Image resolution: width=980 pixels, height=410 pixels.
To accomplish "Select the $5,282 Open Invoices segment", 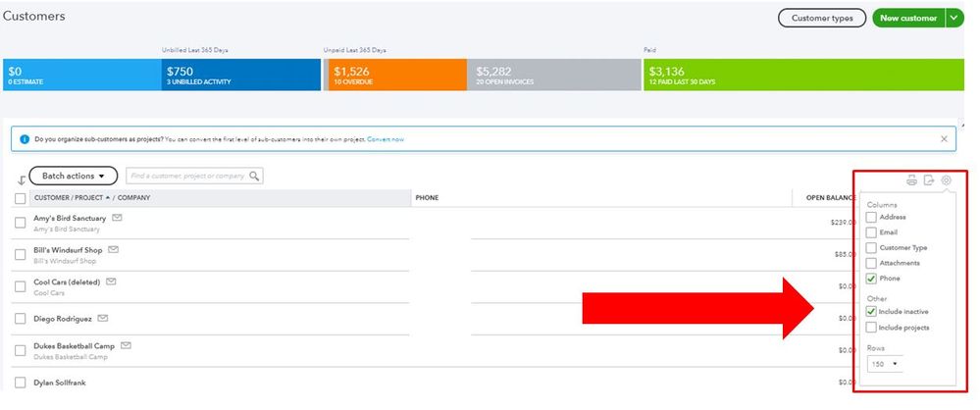I will tap(555, 75).
